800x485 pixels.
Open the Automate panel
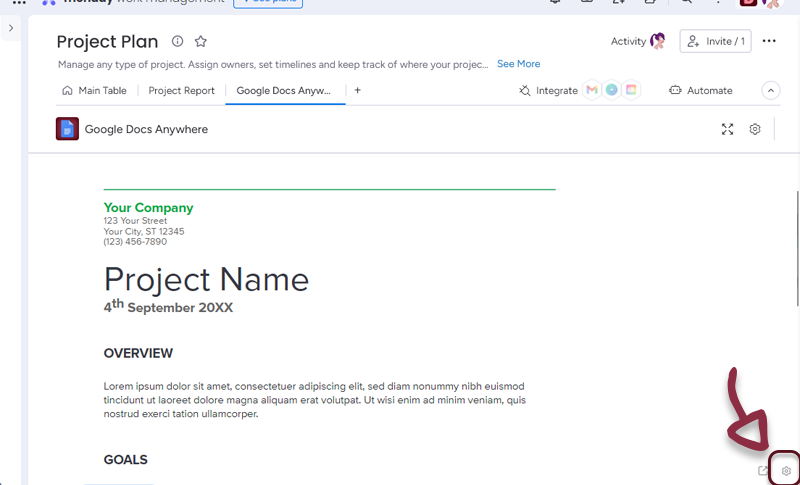(x=700, y=90)
